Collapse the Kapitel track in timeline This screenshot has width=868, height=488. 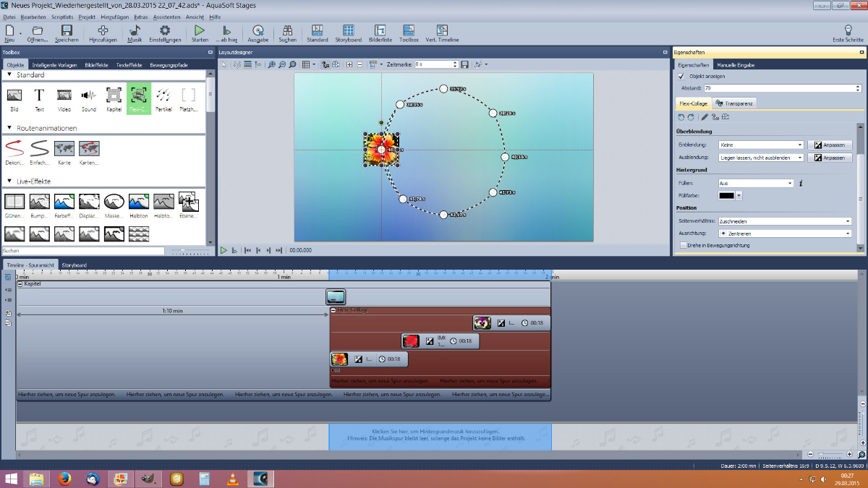coord(20,284)
